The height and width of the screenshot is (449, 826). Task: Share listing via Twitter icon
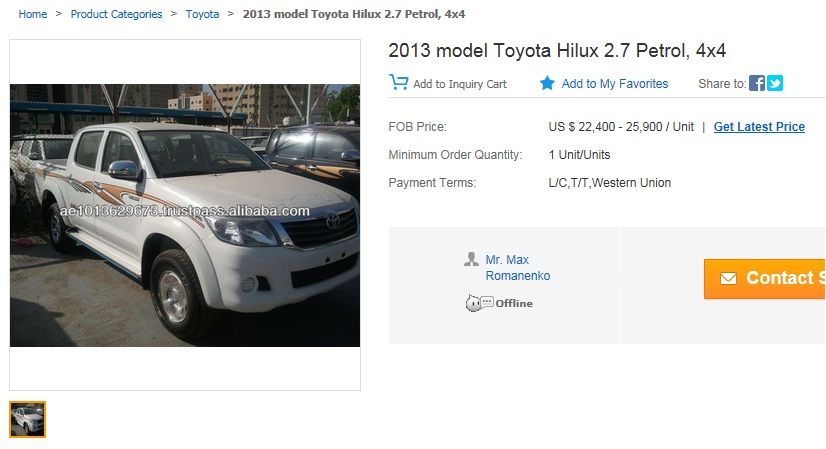tap(774, 83)
